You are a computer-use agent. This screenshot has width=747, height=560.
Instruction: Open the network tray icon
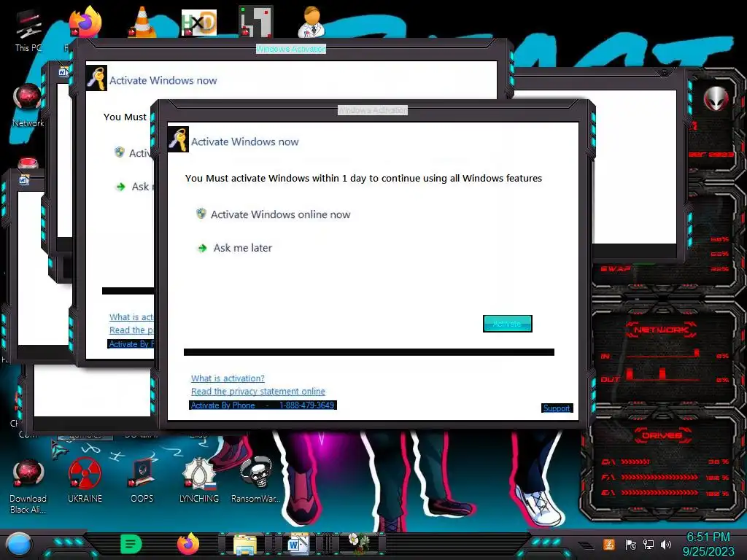click(x=649, y=544)
